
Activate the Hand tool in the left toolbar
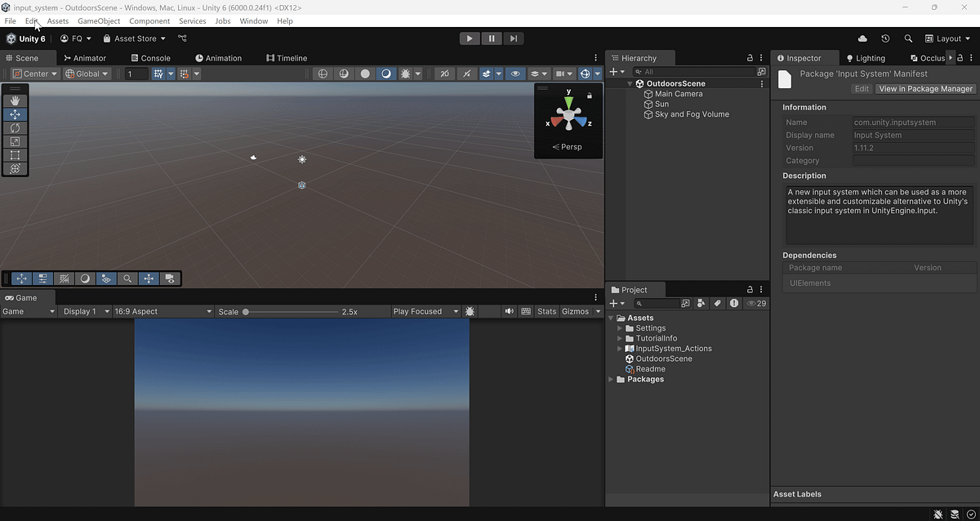(x=15, y=100)
